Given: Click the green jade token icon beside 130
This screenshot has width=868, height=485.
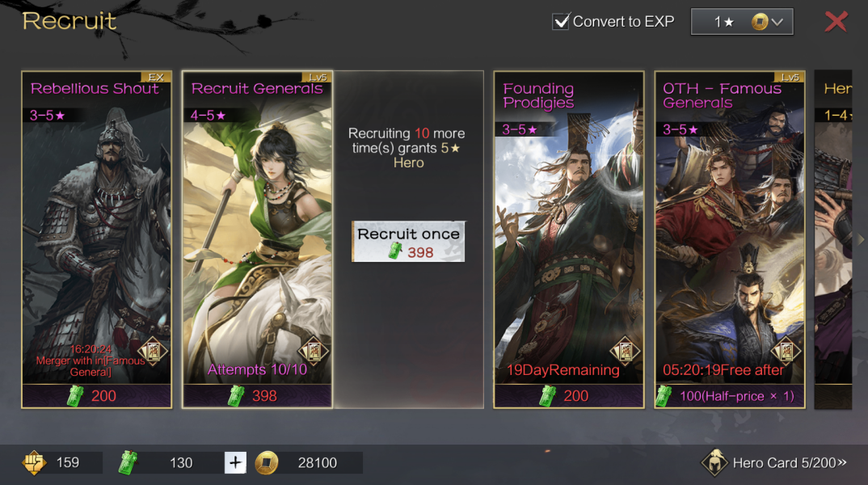Looking at the screenshot, I should pos(128,462).
